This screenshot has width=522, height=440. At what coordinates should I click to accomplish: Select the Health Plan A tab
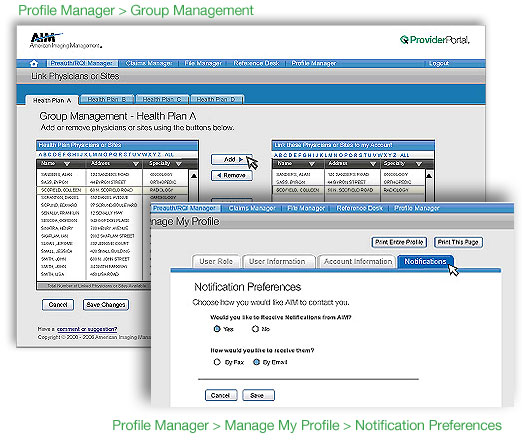pyautogui.click(x=52, y=100)
